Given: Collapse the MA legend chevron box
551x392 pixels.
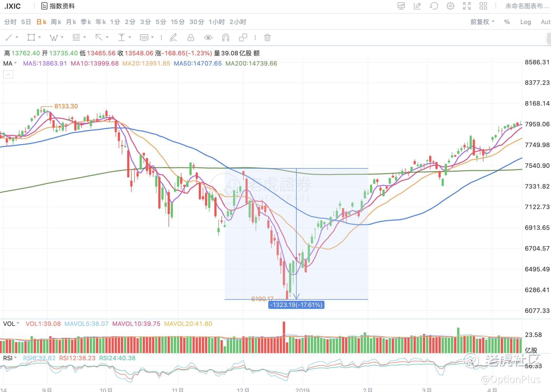Looking at the screenshot, I should [x=8, y=75].
